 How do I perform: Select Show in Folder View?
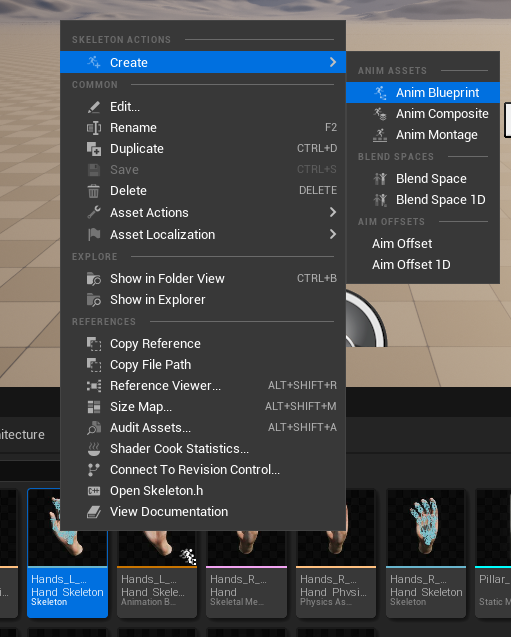point(203,278)
